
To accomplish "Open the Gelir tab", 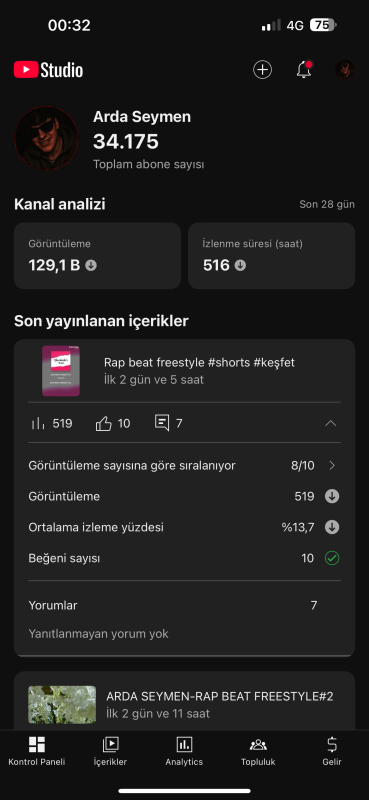I will point(332,751).
